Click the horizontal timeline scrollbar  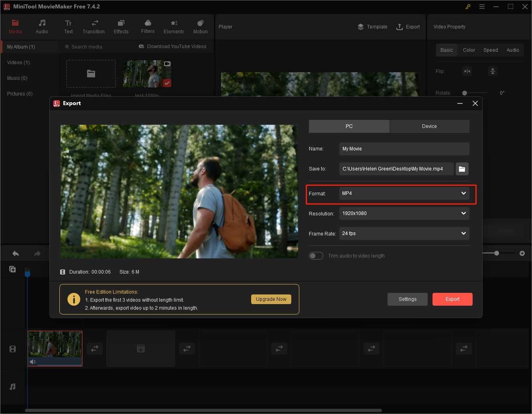[203, 410]
